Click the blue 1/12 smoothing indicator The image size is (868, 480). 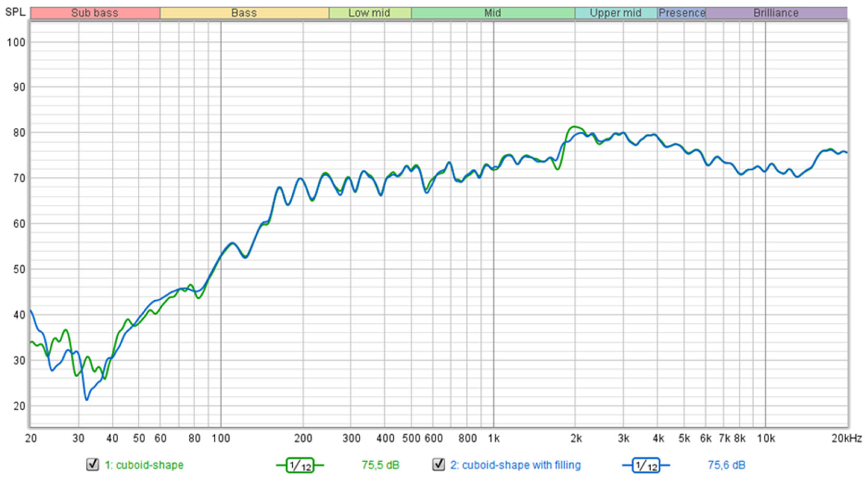click(x=646, y=466)
